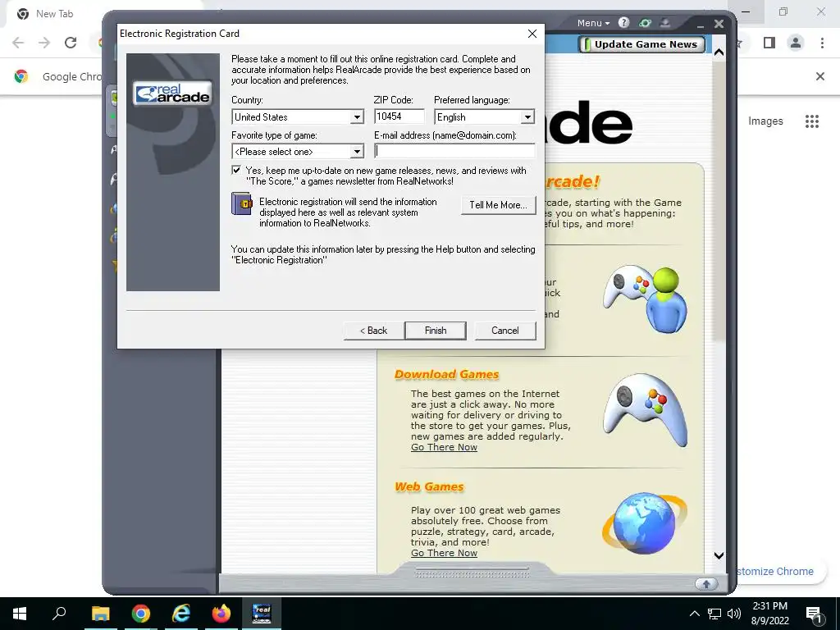Image resolution: width=840 pixels, height=630 pixels.
Task: Uncheck the keep me up-to-date newsletter checkbox
Action: [x=236, y=171]
